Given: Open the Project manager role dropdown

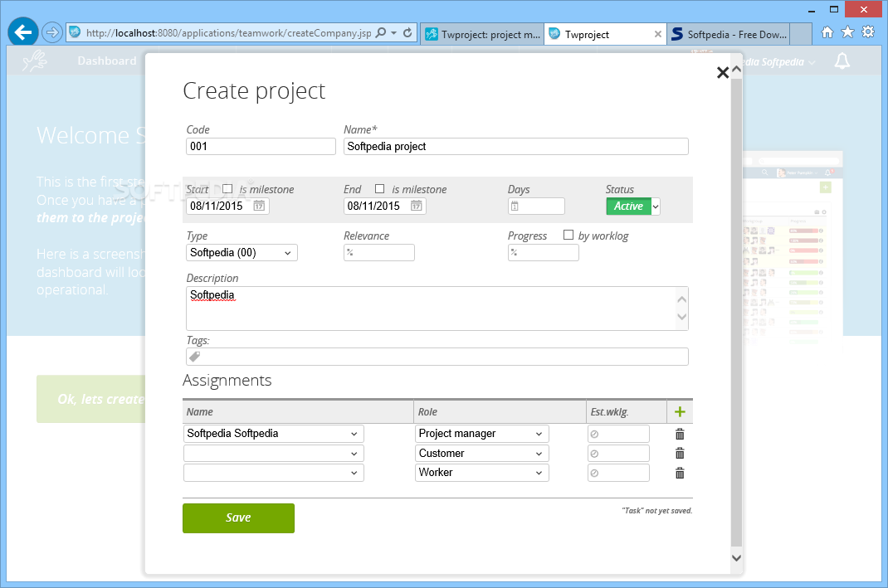Looking at the screenshot, I should tap(482, 434).
